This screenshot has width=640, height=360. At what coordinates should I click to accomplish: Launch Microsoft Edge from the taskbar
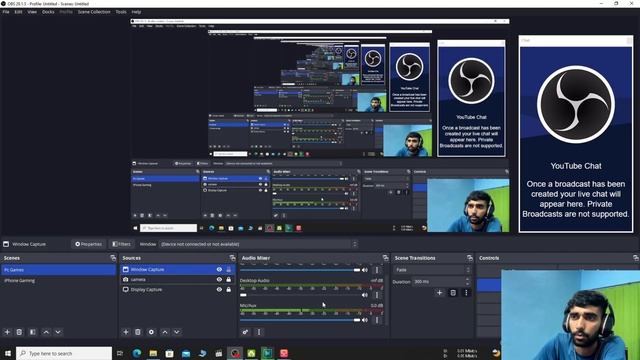(137, 353)
